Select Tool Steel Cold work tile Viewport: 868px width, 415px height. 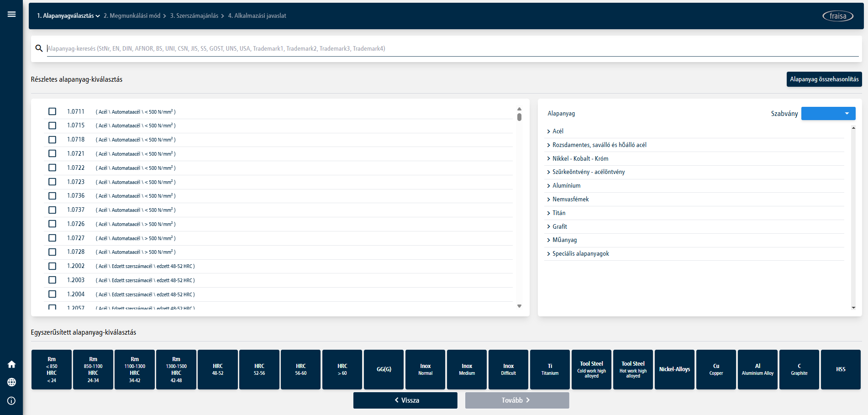pos(591,369)
